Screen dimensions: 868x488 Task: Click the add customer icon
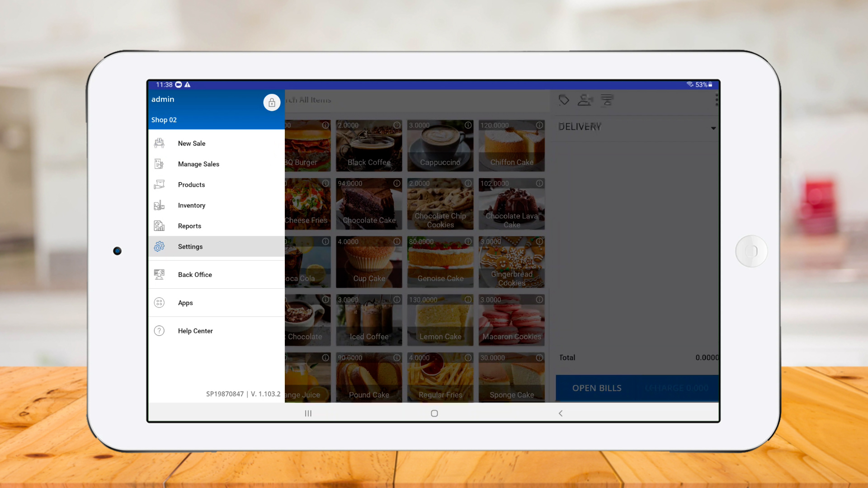click(x=585, y=100)
